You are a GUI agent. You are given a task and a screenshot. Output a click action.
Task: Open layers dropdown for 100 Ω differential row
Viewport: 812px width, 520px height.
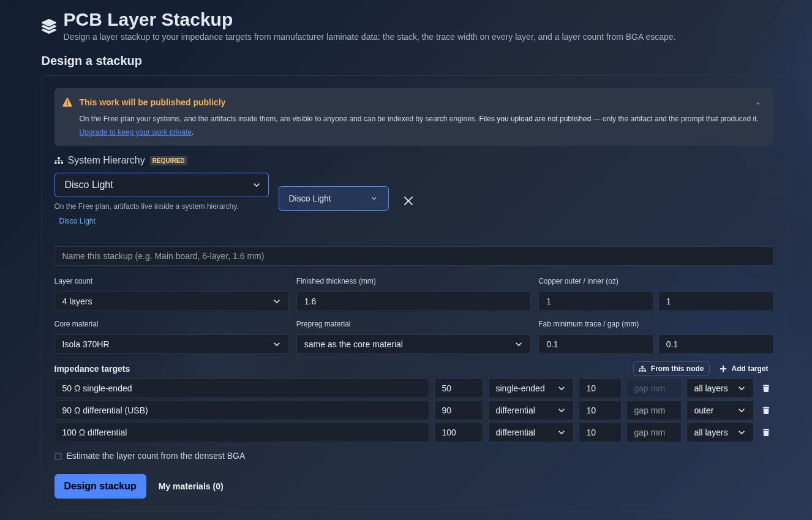pos(720,432)
